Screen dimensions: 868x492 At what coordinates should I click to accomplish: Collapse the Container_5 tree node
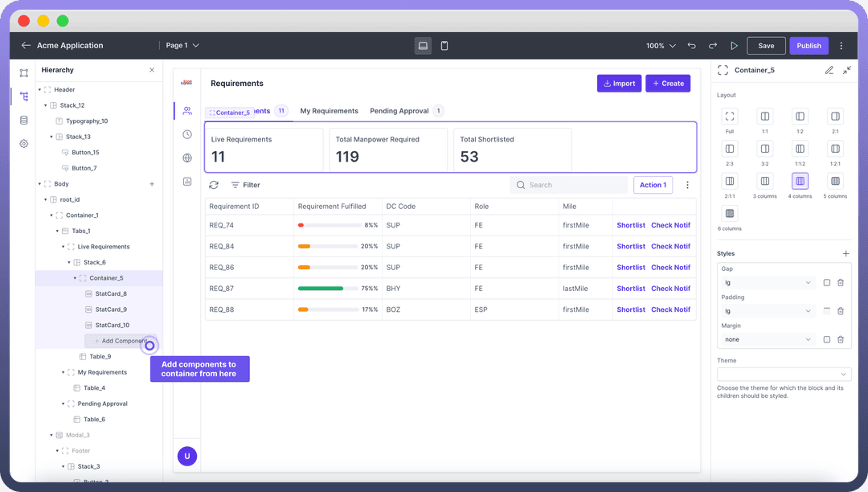point(76,278)
